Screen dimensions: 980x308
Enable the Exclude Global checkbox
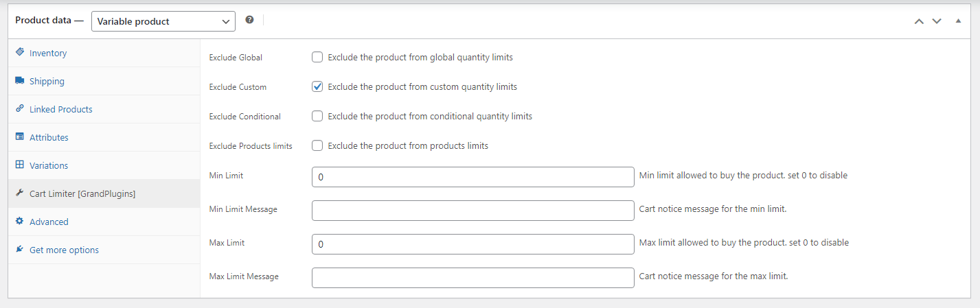click(x=317, y=58)
